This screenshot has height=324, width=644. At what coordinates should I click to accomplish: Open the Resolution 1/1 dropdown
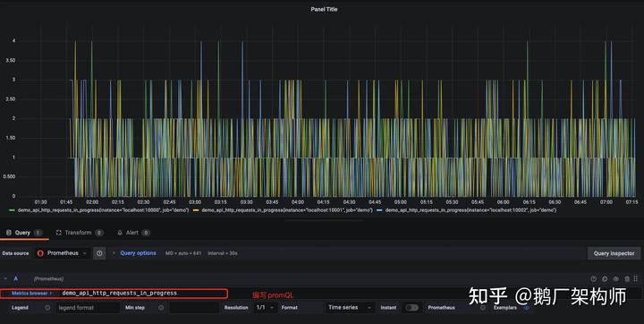point(266,308)
